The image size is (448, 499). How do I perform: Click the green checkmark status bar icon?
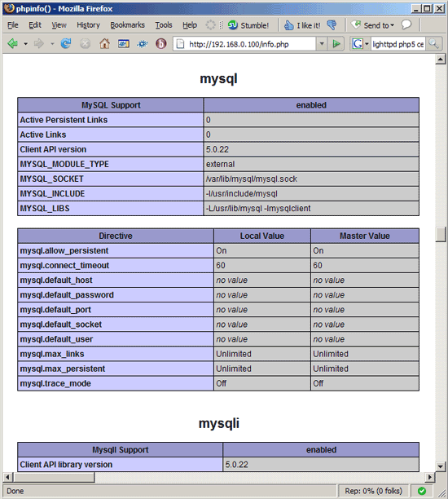click(x=422, y=491)
